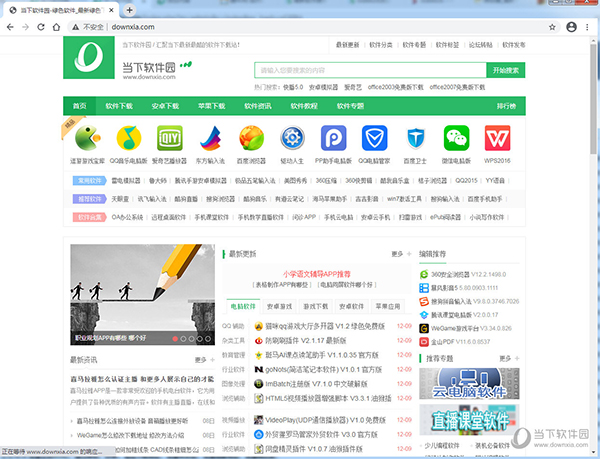This screenshot has height=459, width=600.
Task: Bookmark page with the star icon
Action: 545,27
